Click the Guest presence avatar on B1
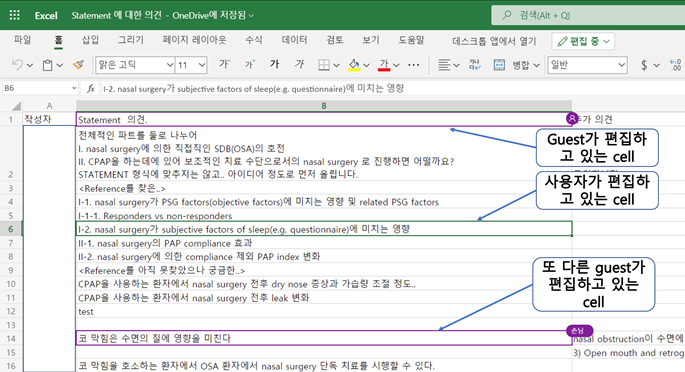685x372 pixels. pos(572,118)
